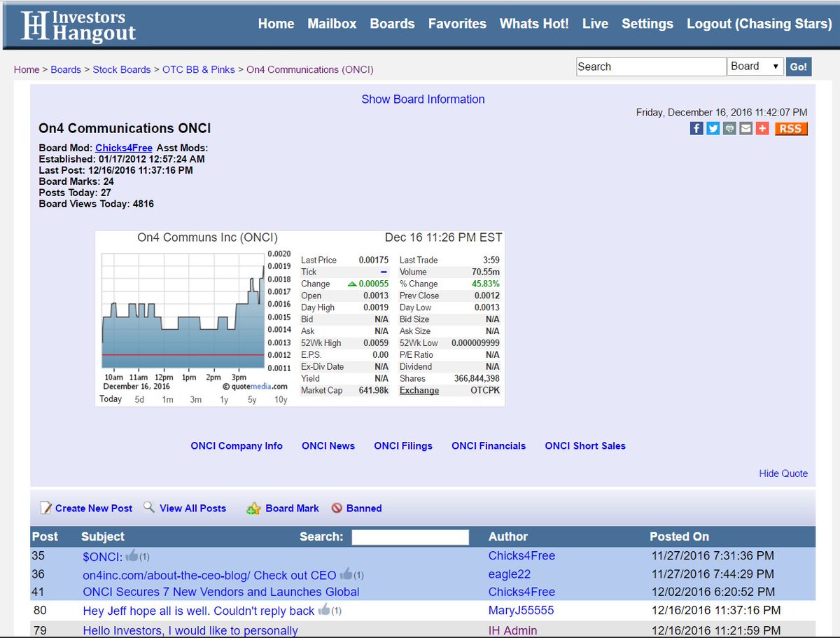Viewport: 840px width, 638px height.
Task: Click the email share envelope icon
Action: click(746, 128)
